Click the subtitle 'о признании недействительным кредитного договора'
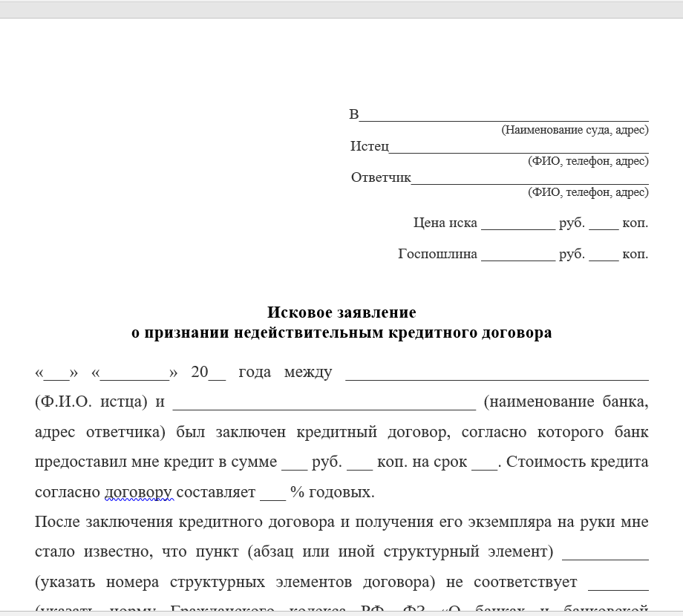The height and width of the screenshot is (616, 683). pyautogui.click(x=341, y=332)
